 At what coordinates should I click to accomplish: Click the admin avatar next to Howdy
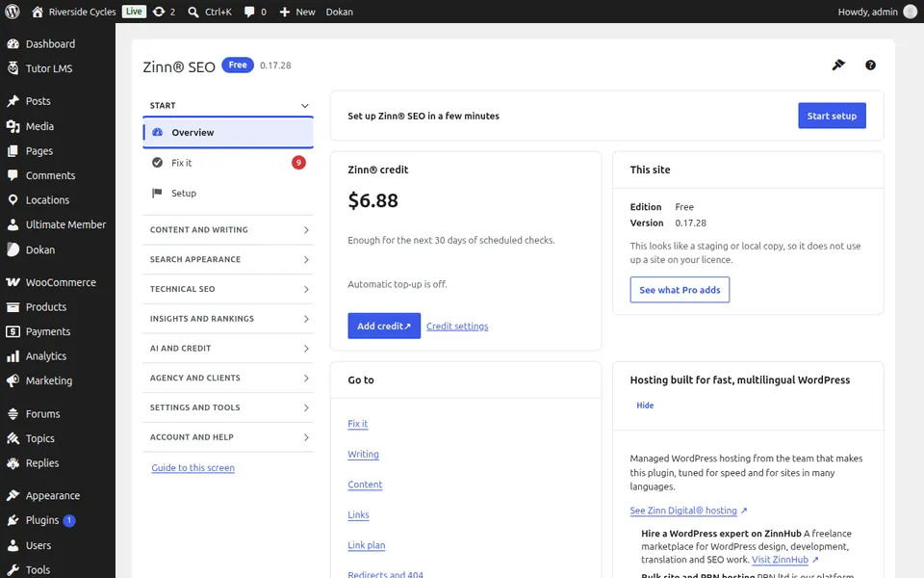tap(910, 12)
